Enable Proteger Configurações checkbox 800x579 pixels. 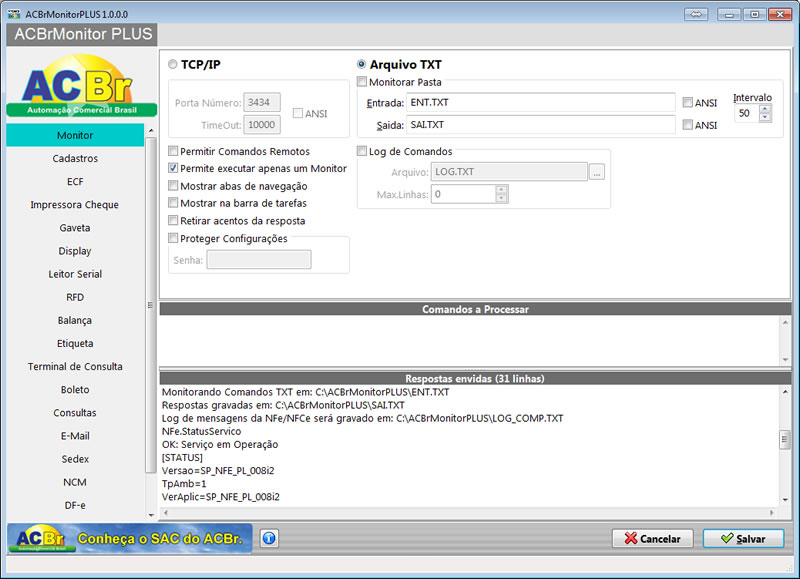tap(173, 238)
